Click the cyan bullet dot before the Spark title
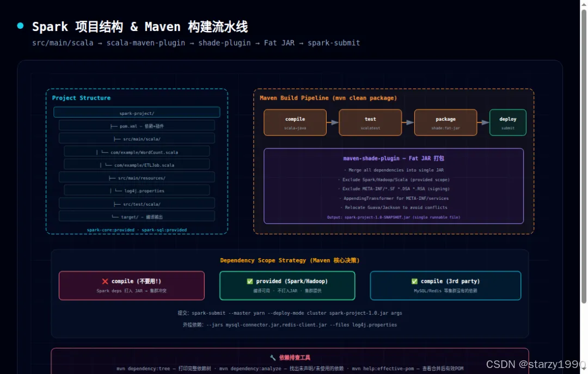Screen dimensions: 588x374 tap(20, 26)
